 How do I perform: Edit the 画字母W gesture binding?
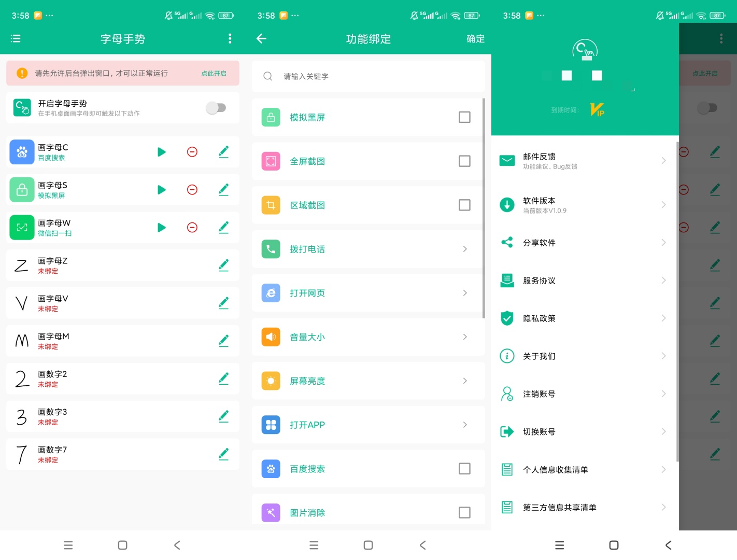[224, 227]
